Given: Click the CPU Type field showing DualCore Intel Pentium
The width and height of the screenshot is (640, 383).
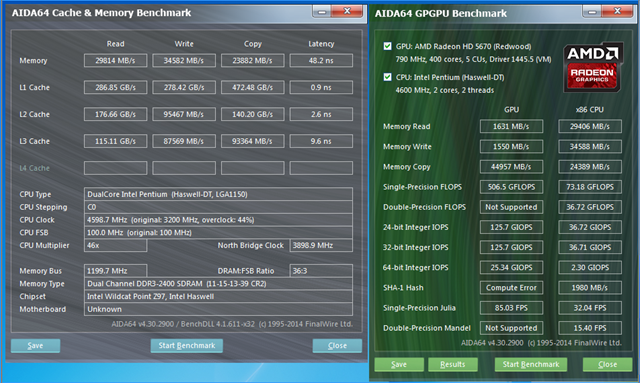Looking at the screenshot, I should (x=218, y=194).
